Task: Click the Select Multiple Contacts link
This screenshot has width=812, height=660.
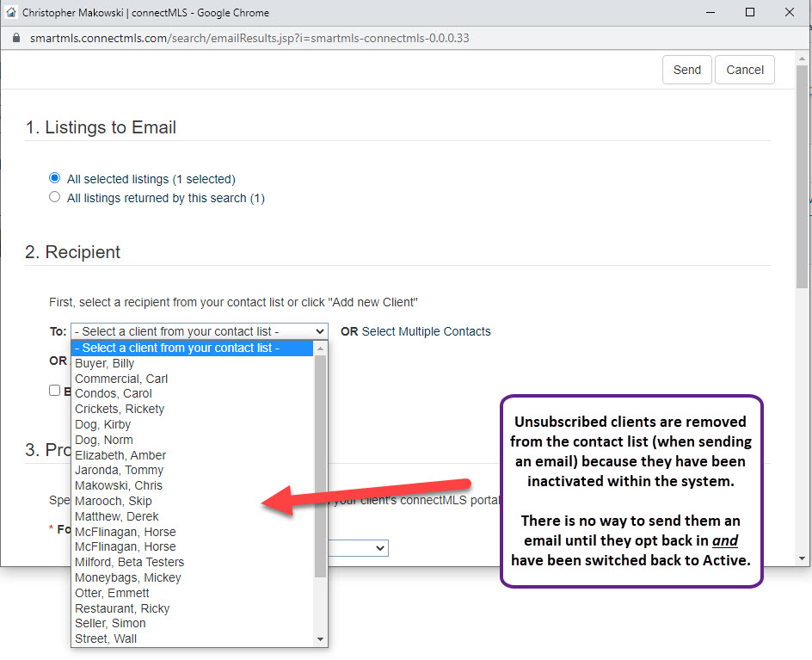Action: pos(426,331)
